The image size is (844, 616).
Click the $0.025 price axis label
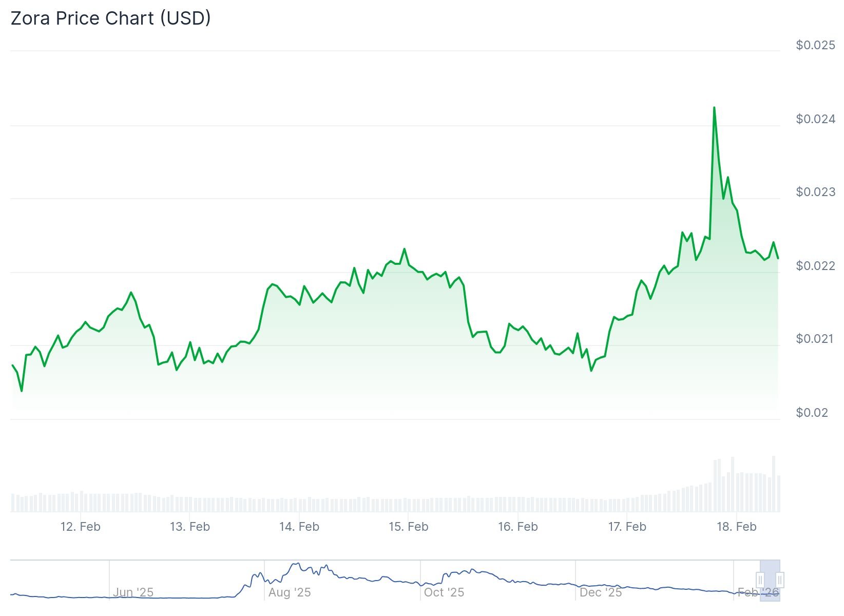(815, 45)
